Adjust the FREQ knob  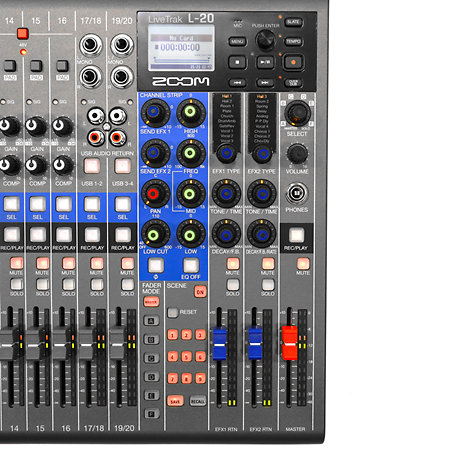(190, 153)
